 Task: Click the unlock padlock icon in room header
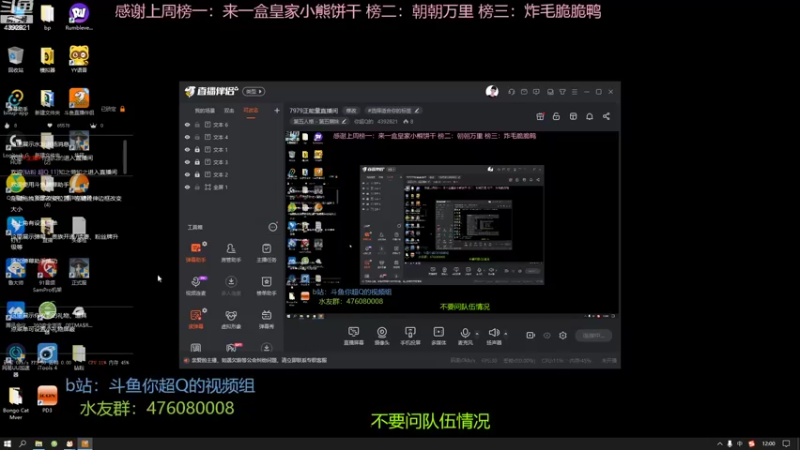(x=556, y=116)
